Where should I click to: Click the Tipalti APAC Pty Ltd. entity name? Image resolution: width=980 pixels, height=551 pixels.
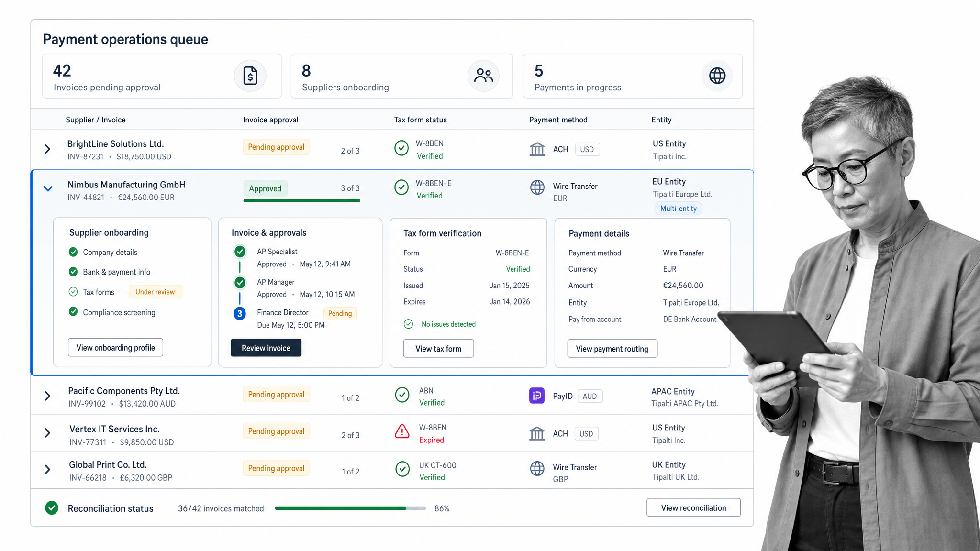[685, 403]
